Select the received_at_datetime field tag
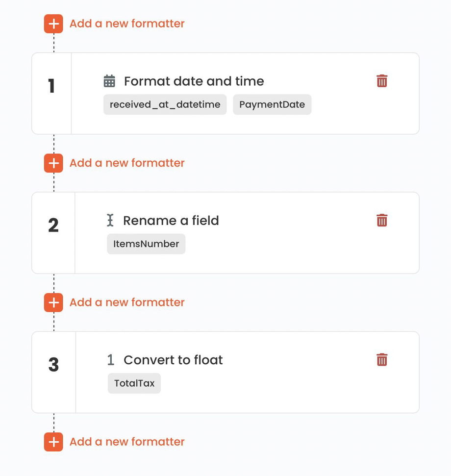The image size is (451, 476). pos(165,104)
